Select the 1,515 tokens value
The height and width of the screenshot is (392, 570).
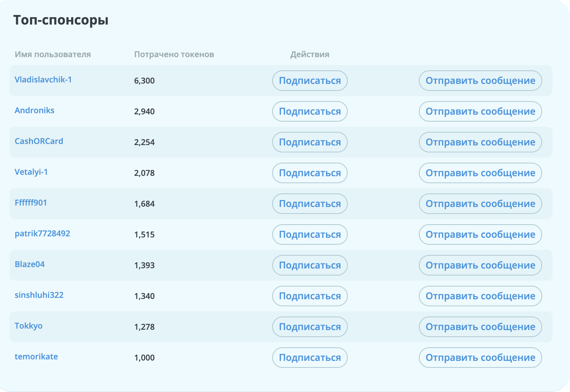[x=145, y=234]
